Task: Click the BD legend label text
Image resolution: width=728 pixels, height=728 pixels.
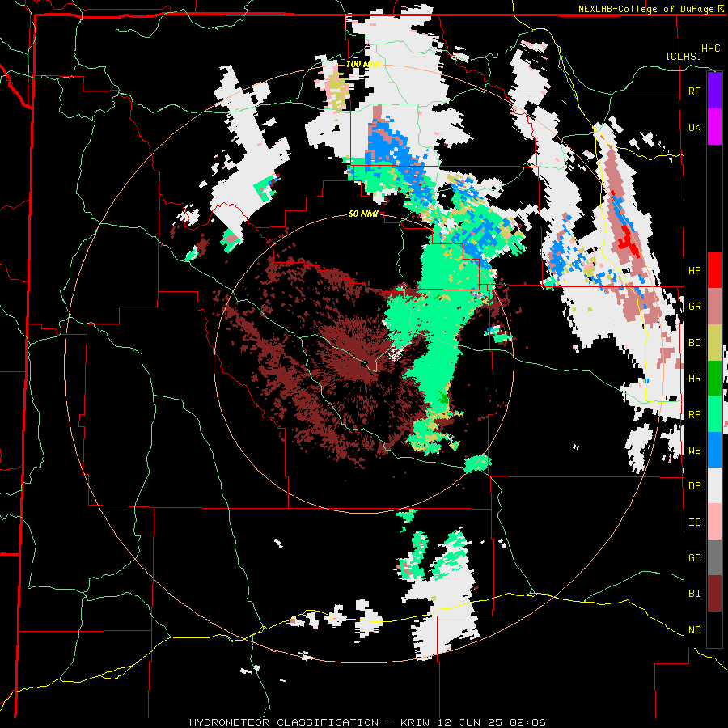Action: (694, 343)
